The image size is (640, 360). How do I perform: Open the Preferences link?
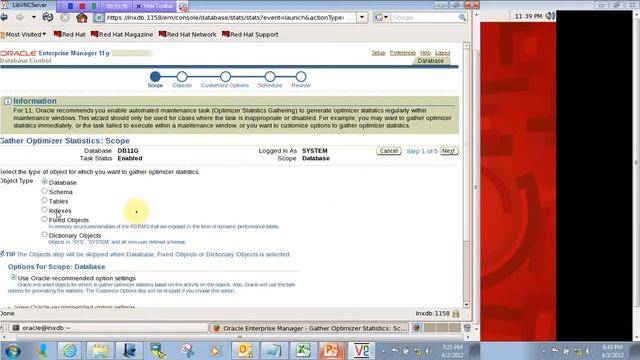(x=402, y=53)
